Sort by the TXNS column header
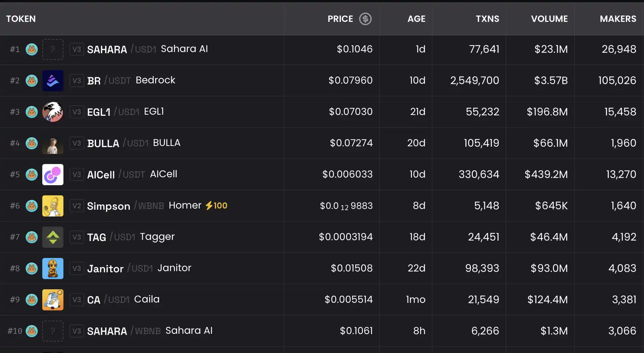 point(487,19)
